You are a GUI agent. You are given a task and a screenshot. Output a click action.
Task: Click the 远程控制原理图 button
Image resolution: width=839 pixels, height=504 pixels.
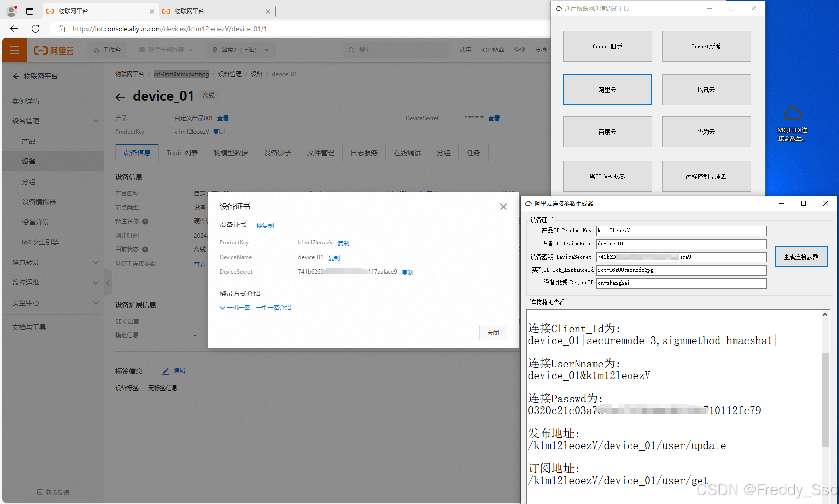(x=706, y=176)
